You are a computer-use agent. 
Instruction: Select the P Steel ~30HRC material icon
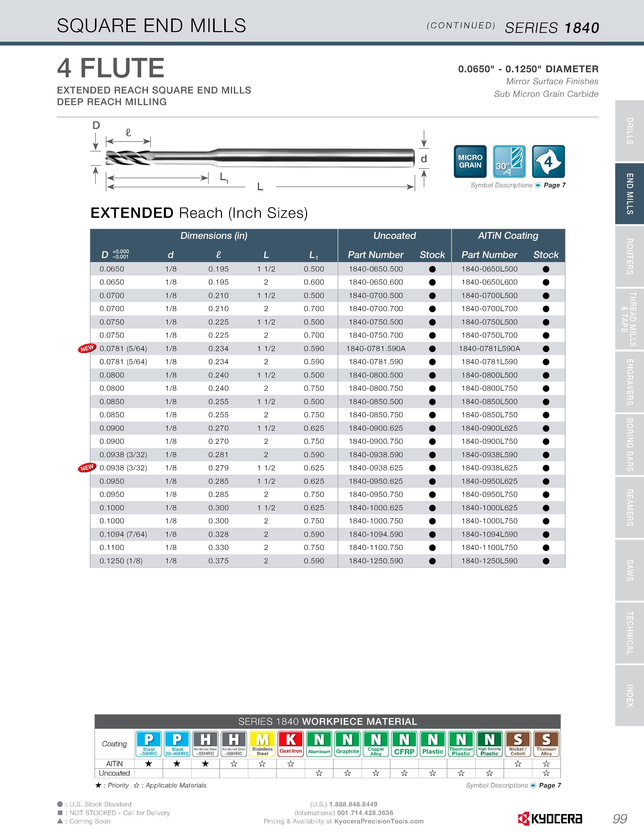point(149,744)
